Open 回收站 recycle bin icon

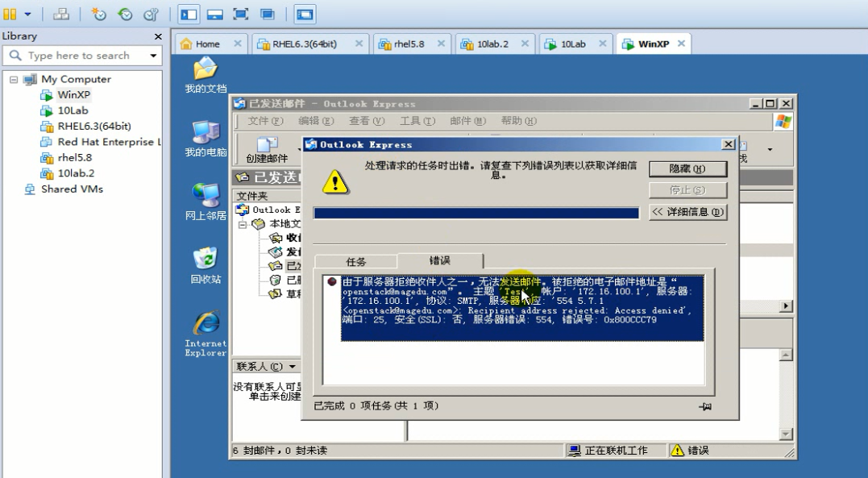pyautogui.click(x=206, y=266)
